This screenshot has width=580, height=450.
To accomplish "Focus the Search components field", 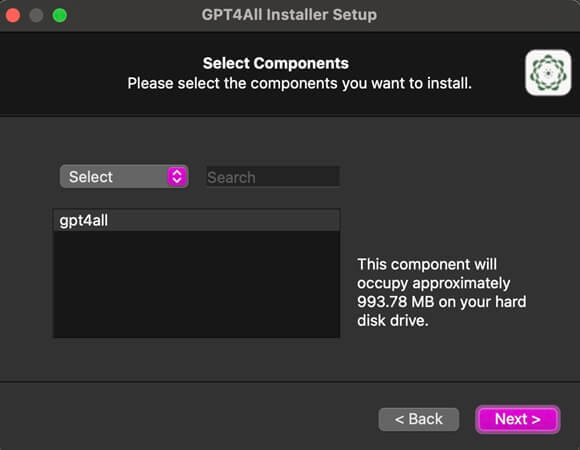I will 273,177.
